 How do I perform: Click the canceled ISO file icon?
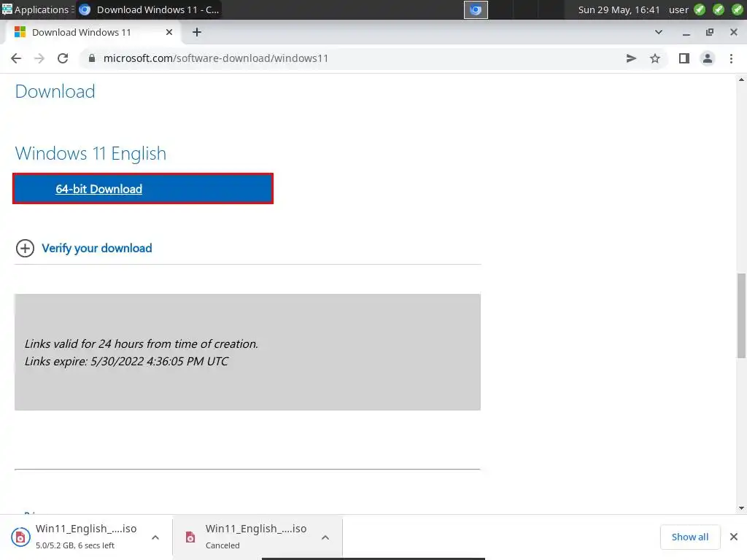coord(190,537)
